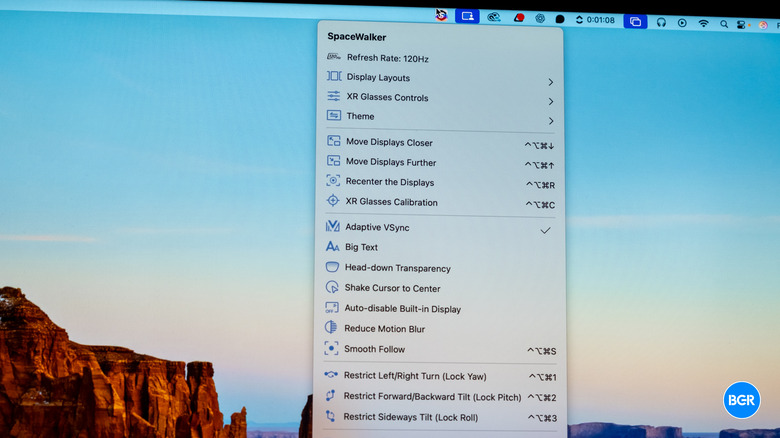Expand Display Layouts submenu arrow
The width and height of the screenshot is (780, 438).
pos(551,82)
